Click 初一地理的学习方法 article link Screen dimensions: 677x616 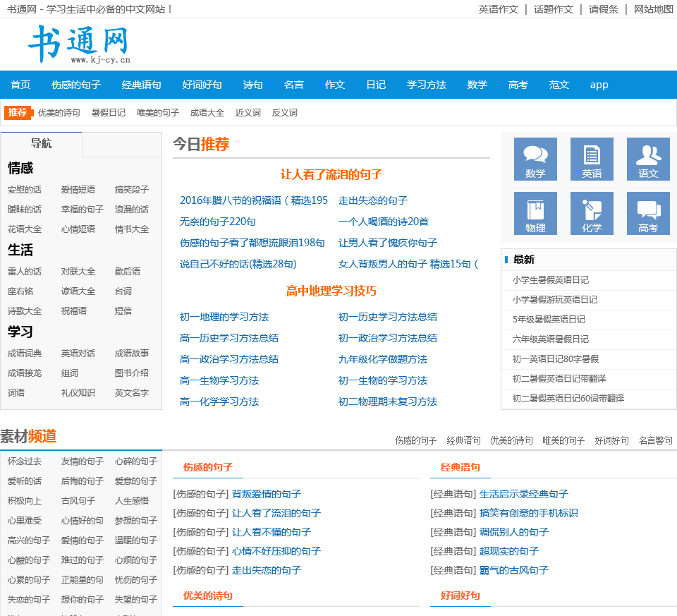(224, 317)
